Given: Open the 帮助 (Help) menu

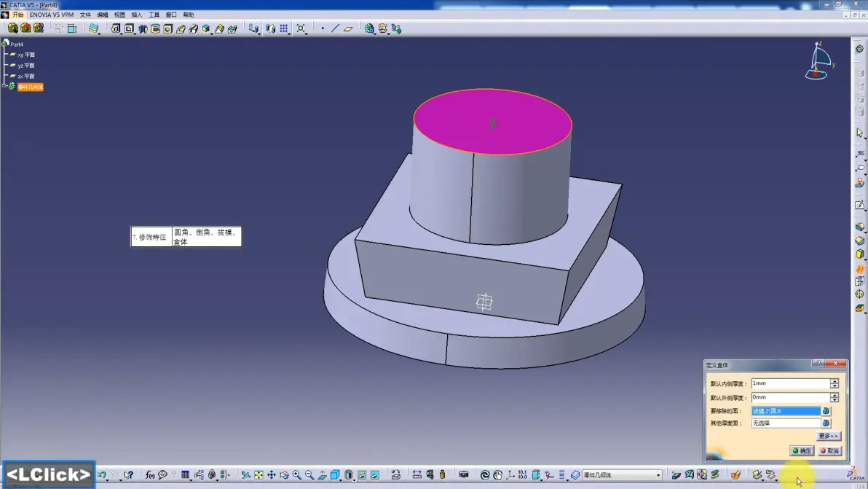Looking at the screenshot, I should click(x=188, y=15).
